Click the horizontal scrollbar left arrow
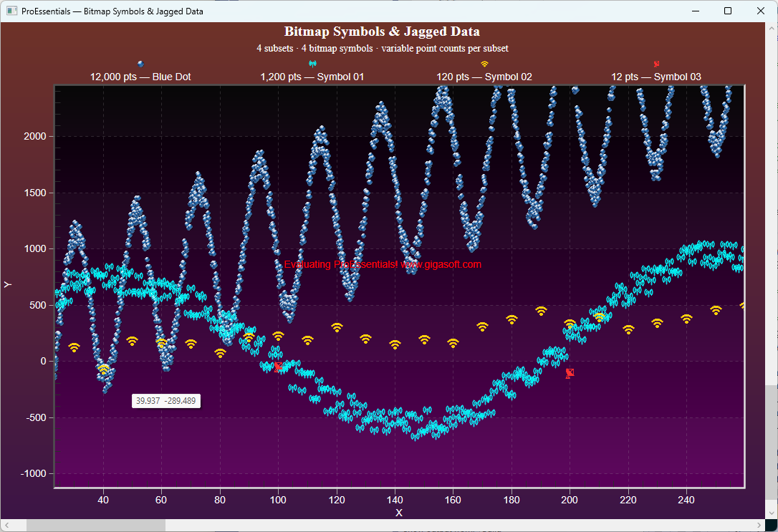778x532 pixels. click(6, 525)
